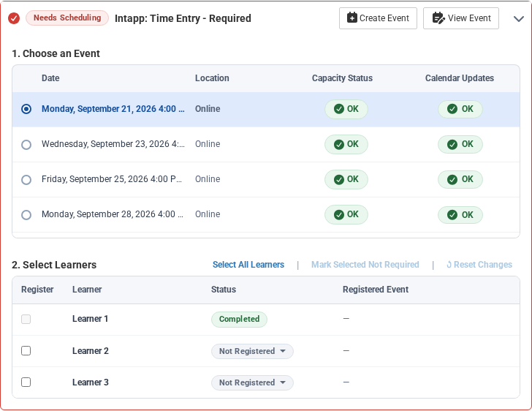Viewport: 532px width, 411px height.
Task: Click Learner 3 name
Action: click(91, 382)
